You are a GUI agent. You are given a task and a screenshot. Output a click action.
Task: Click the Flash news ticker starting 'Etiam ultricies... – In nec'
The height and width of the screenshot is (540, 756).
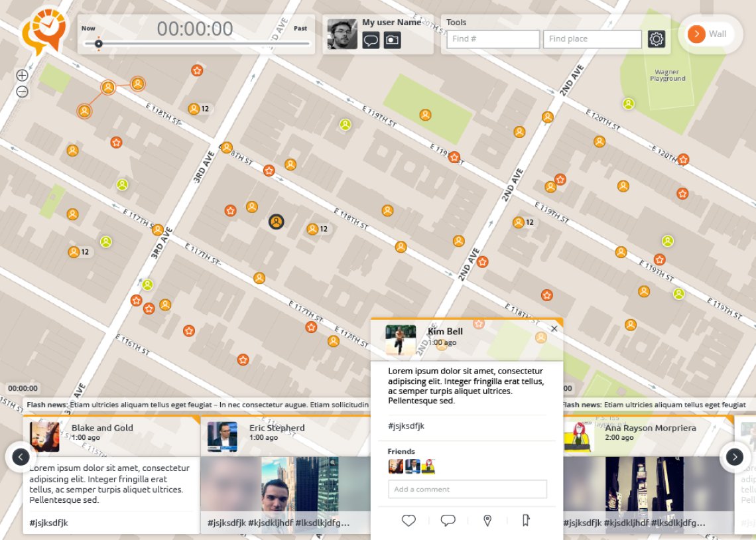[198, 405]
